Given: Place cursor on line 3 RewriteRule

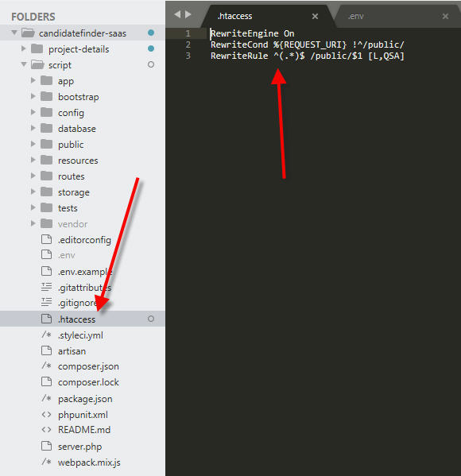Looking at the screenshot, I should [x=239, y=56].
